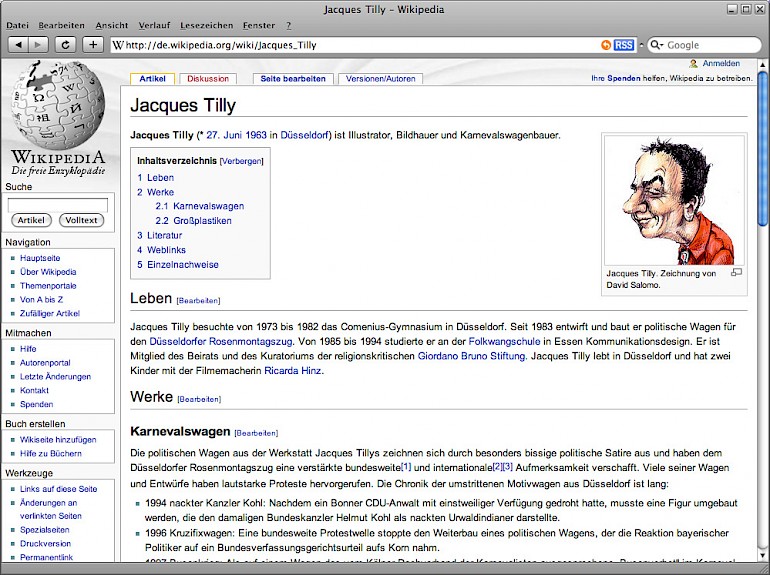Screen dimensions: 770x575
Task: Jump to 2.1 Karnevalswagen in contents
Action: click(x=200, y=206)
